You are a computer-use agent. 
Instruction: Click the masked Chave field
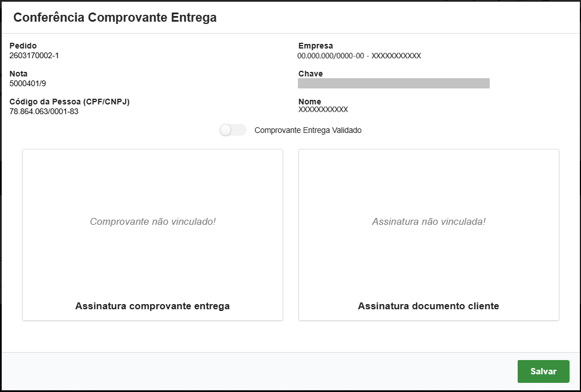[393, 83]
